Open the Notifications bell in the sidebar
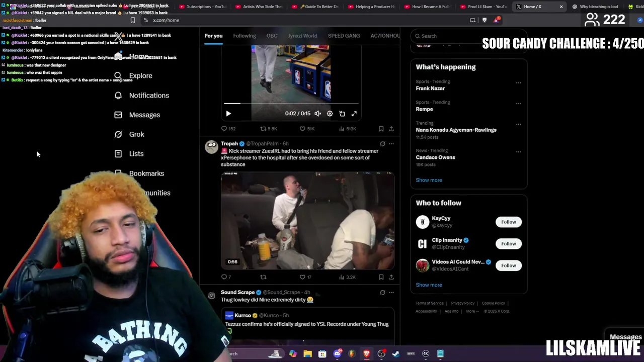 (118, 95)
